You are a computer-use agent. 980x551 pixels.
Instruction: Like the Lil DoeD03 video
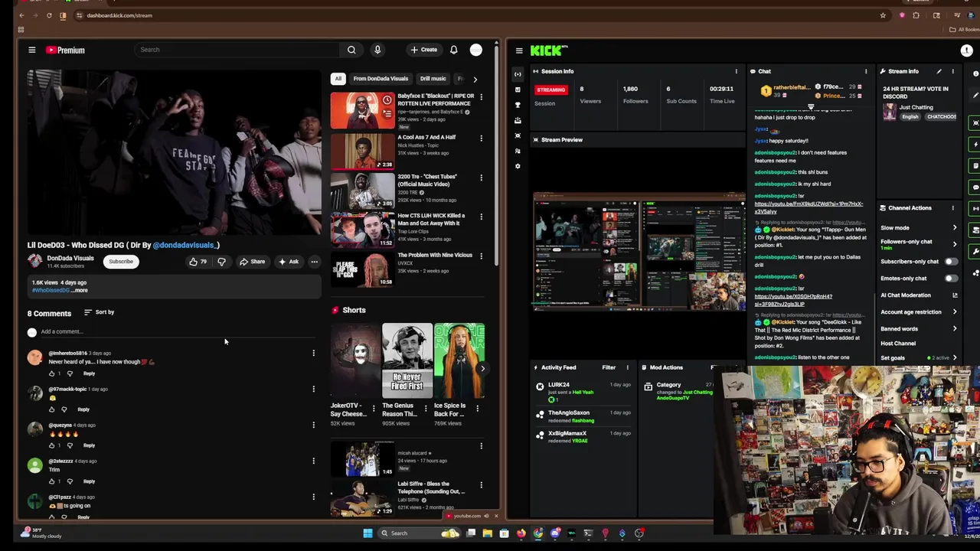tap(198, 262)
